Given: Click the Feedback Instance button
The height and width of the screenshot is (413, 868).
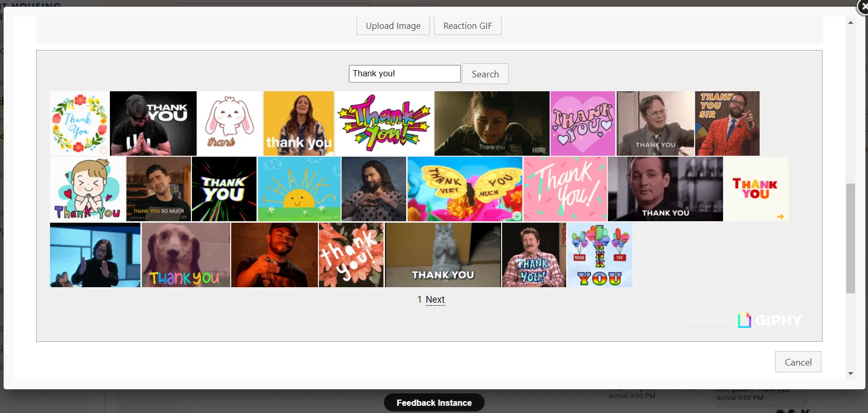Looking at the screenshot, I should [434, 403].
